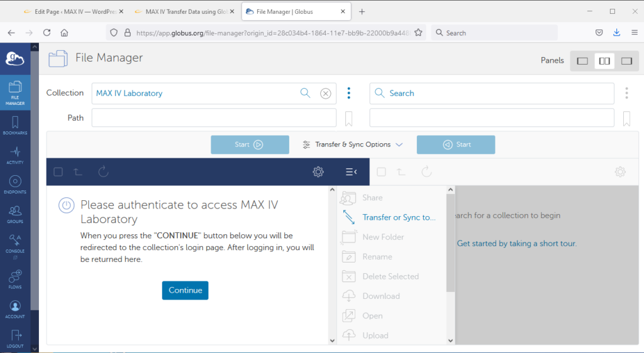Screen dimensions: 644x353
Task: Switch to the MAX IV Transfer Data tab
Action: pyautogui.click(x=185, y=11)
